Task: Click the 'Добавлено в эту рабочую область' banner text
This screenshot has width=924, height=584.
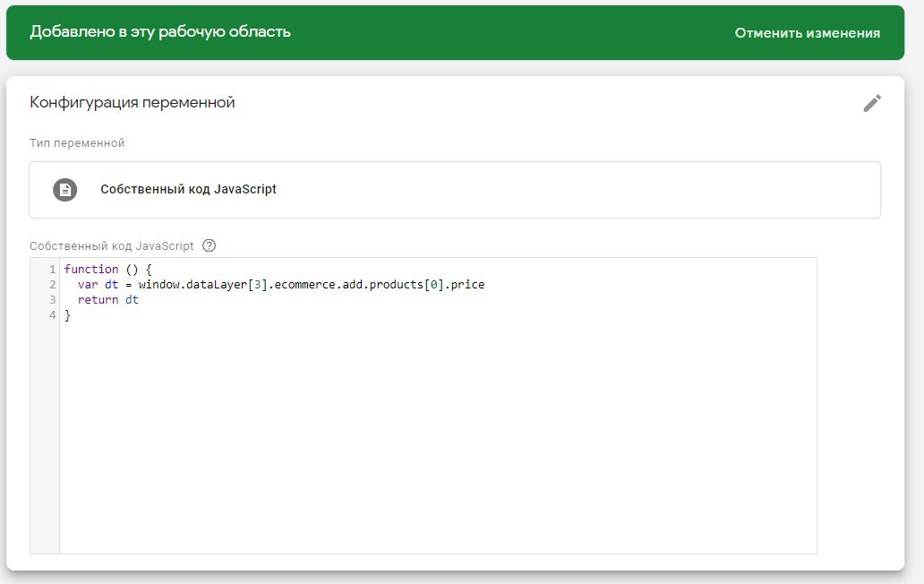Action: (160, 32)
